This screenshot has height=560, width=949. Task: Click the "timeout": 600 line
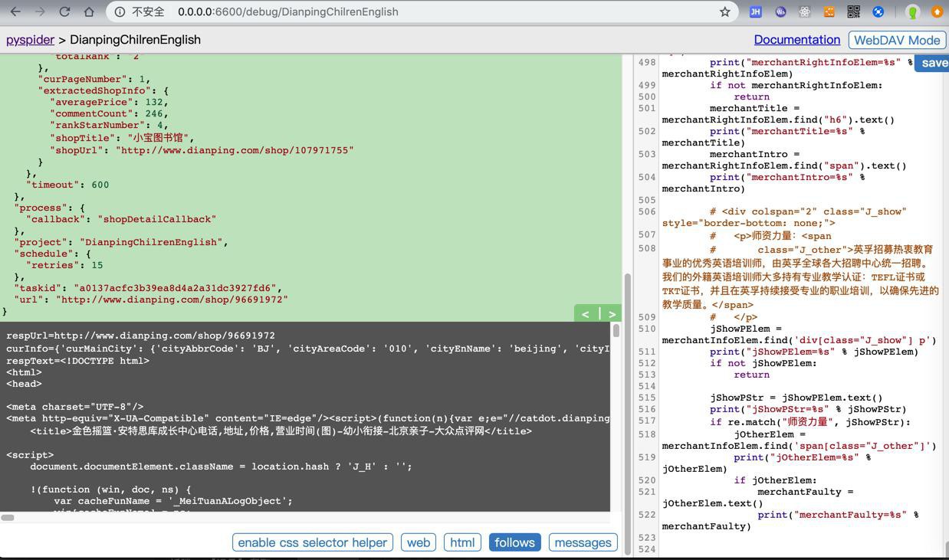[x=67, y=185]
